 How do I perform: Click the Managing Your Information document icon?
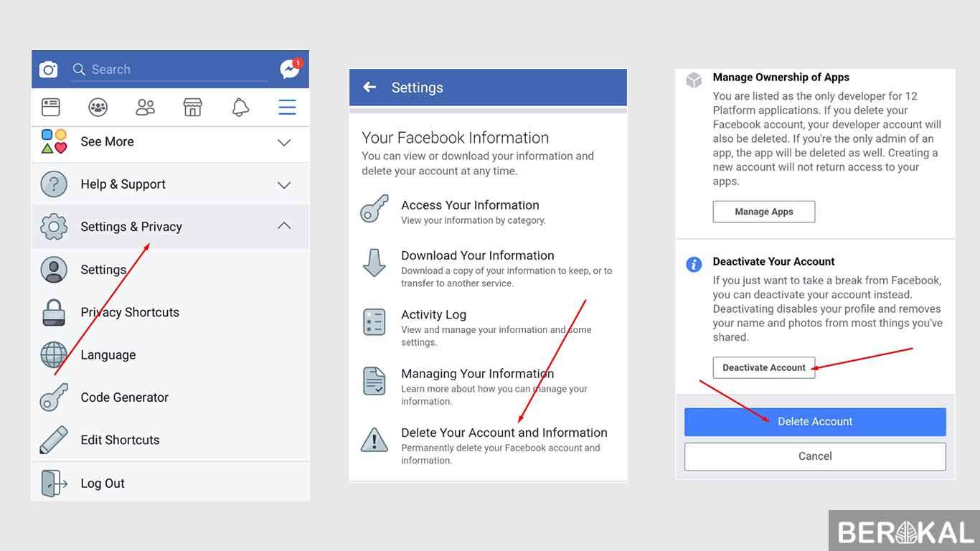pos(374,381)
